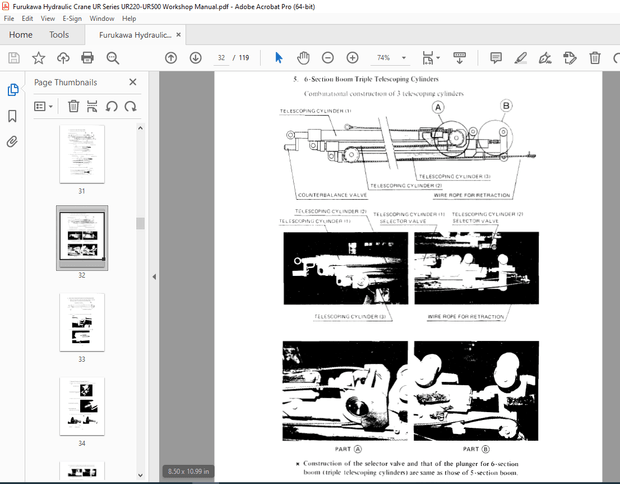The height and width of the screenshot is (484, 620).
Task: Open the Attachments paperclip panel
Action: pyautogui.click(x=12, y=142)
